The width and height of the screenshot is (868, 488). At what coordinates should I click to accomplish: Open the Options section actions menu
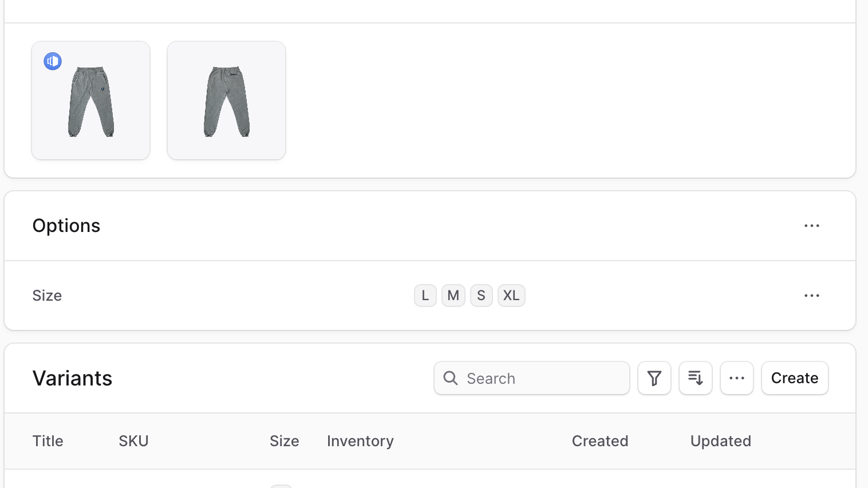coord(811,226)
